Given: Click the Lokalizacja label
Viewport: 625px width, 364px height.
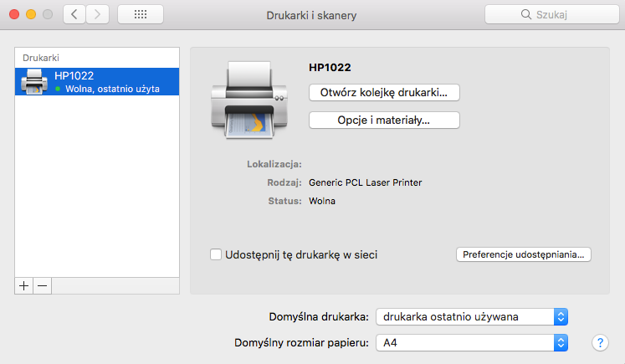Looking at the screenshot, I should [x=274, y=164].
